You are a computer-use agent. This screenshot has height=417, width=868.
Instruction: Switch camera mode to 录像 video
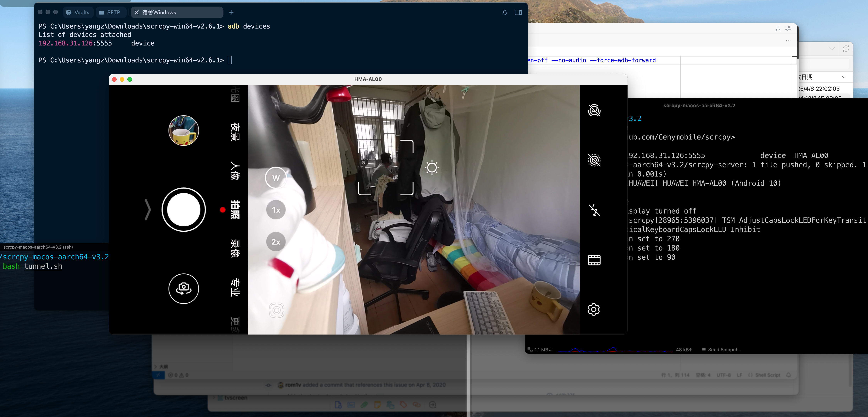[235, 248]
